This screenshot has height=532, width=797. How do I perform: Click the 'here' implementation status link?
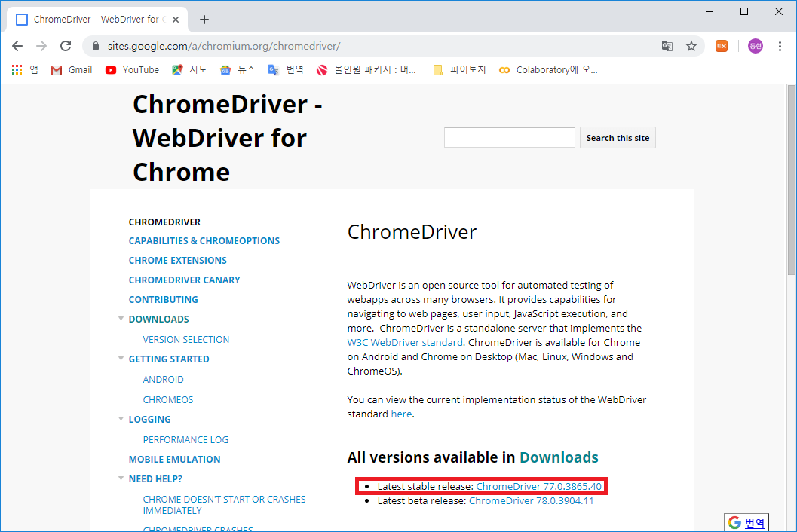coord(401,414)
